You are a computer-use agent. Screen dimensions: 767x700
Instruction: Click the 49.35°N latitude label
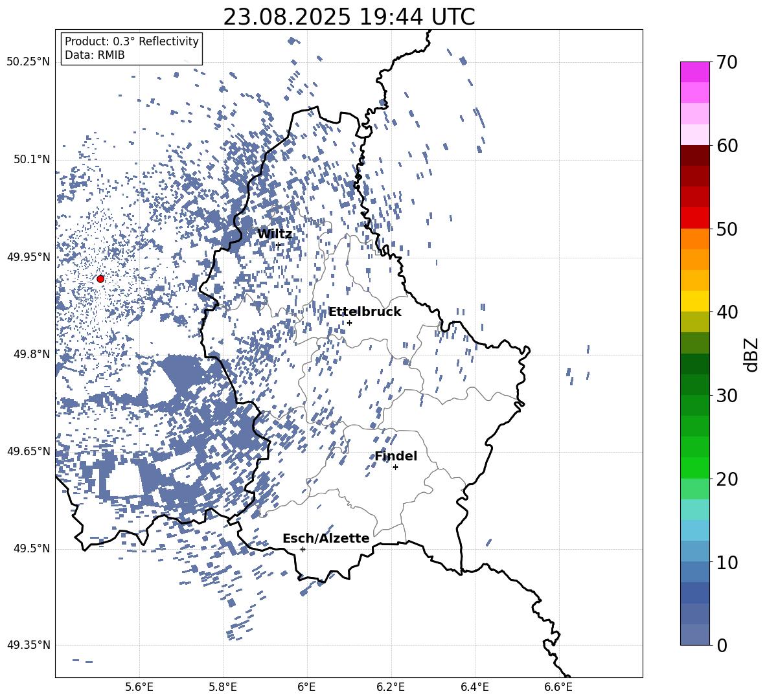coord(29,645)
